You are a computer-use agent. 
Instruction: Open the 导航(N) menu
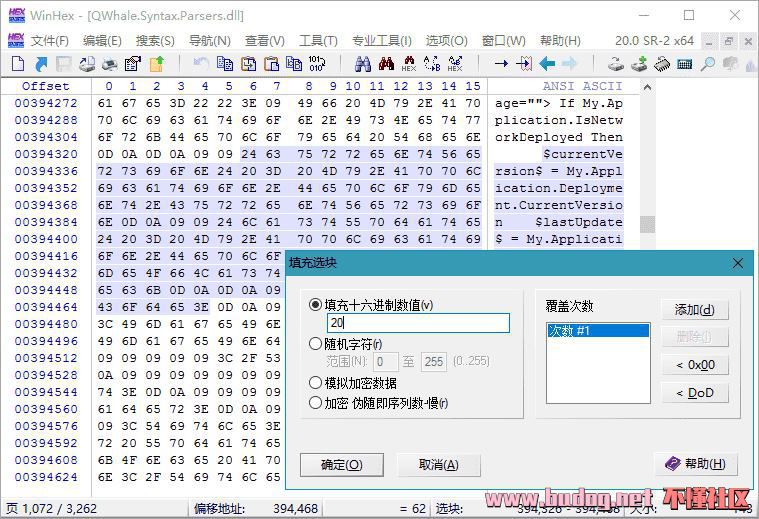(209, 41)
